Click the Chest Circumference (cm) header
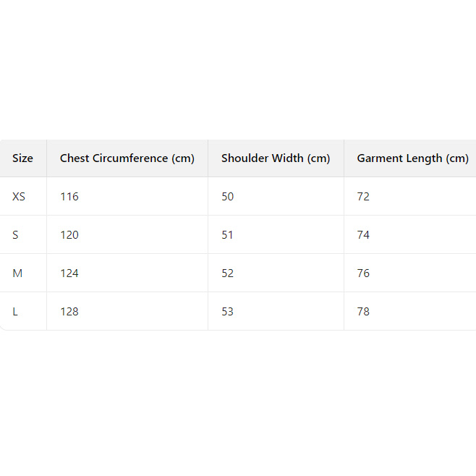 [127, 158]
